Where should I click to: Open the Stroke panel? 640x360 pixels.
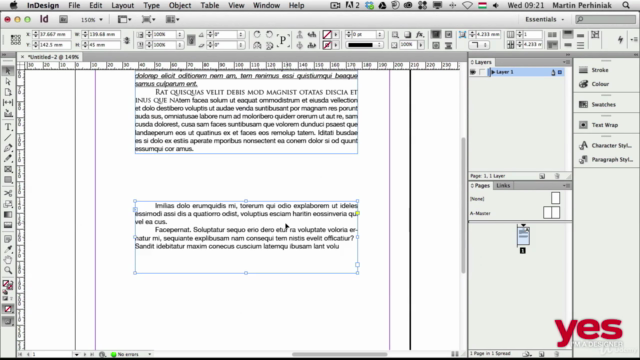600,70
